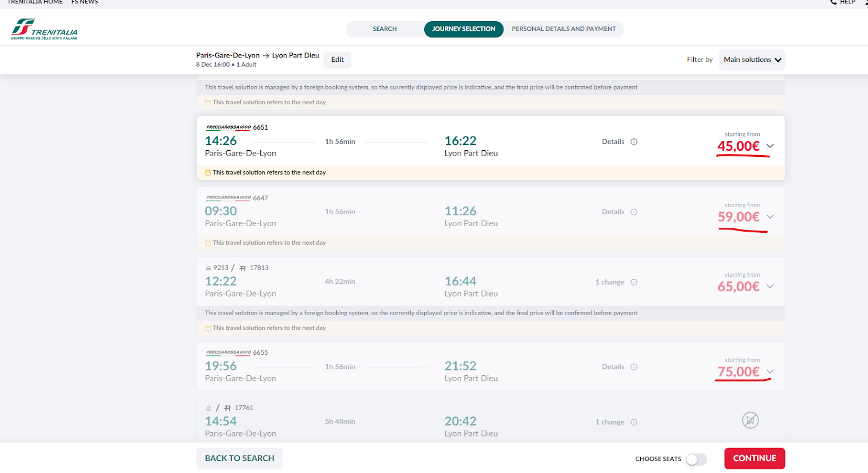Click the Trenitalia logo
The image size is (868, 473).
coord(44,29)
